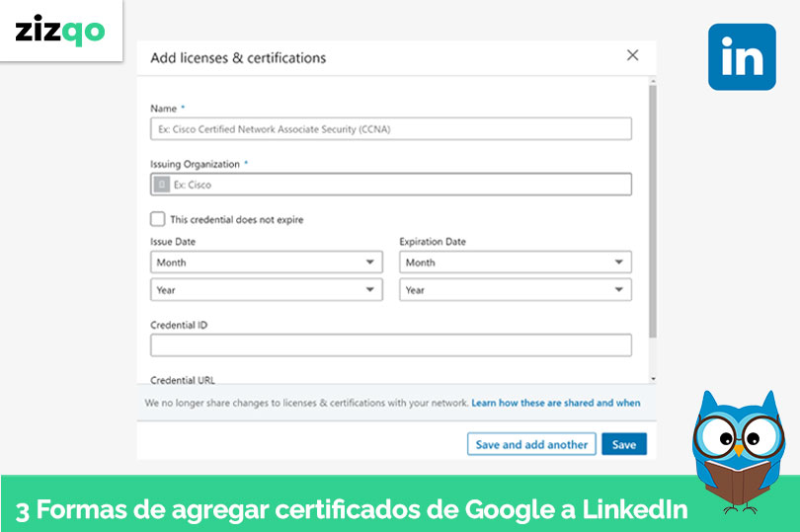Image resolution: width=800 pixels, height=532 pixels.
Task: Open the Expiration Date Year dropdown
Action: pyautogui.click(x=516, y=290)
